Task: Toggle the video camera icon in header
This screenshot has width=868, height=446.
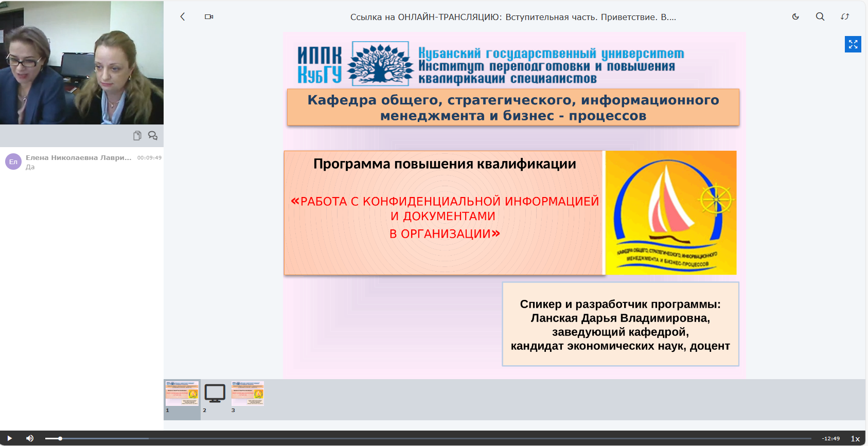Action: tap(209, 16)
